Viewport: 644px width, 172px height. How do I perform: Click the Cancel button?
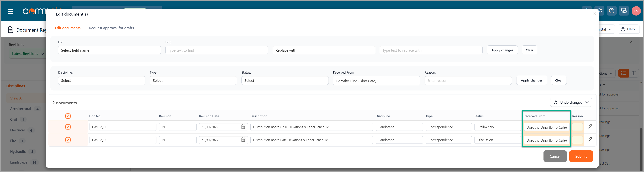coord(555,156)
